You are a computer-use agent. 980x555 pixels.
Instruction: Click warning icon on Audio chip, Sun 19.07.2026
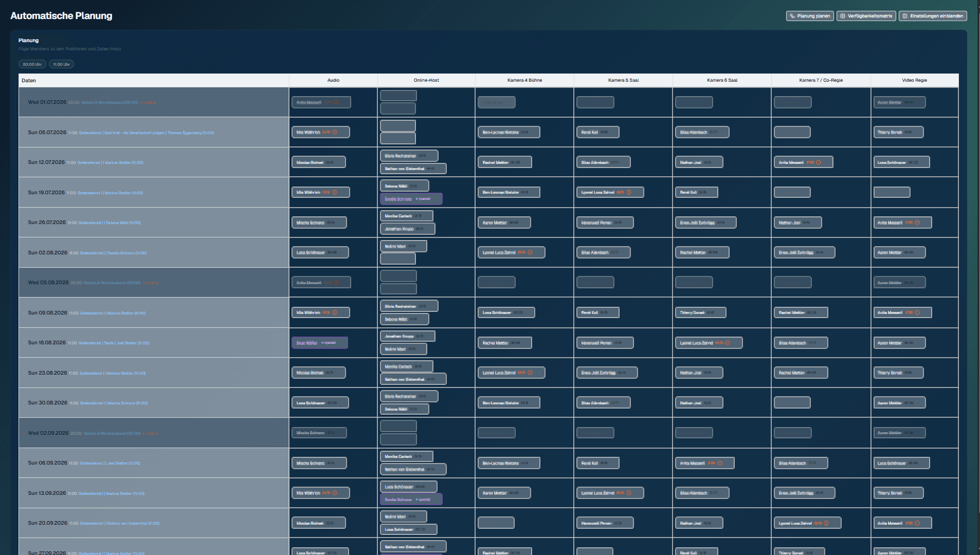(335, 192)
